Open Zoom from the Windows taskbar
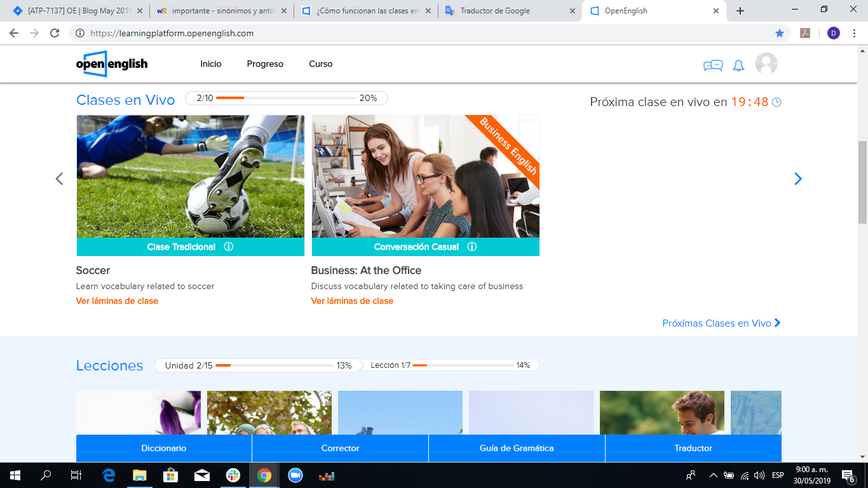Screen dimensions: 868x488 (295, 475)
